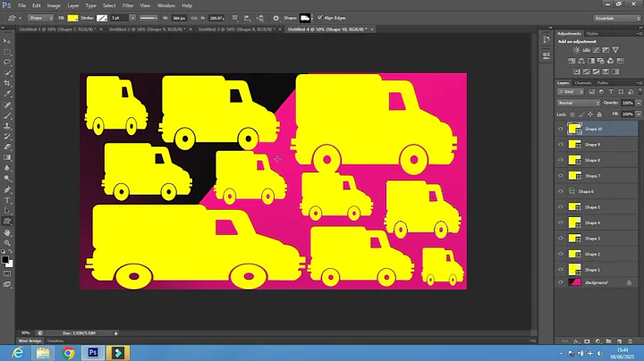The width and height of the screenshot is (644, 361).
Task: Open the File menu
Action: (x=21, y=5)
